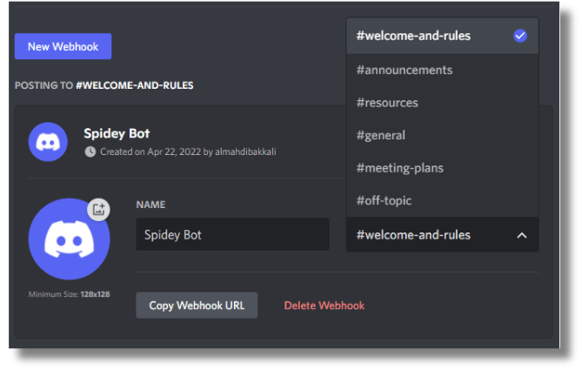588x370 pixels.
Task: Click the small Spidey Bot Discord avatar icon
Action: (x=48, y=141)
